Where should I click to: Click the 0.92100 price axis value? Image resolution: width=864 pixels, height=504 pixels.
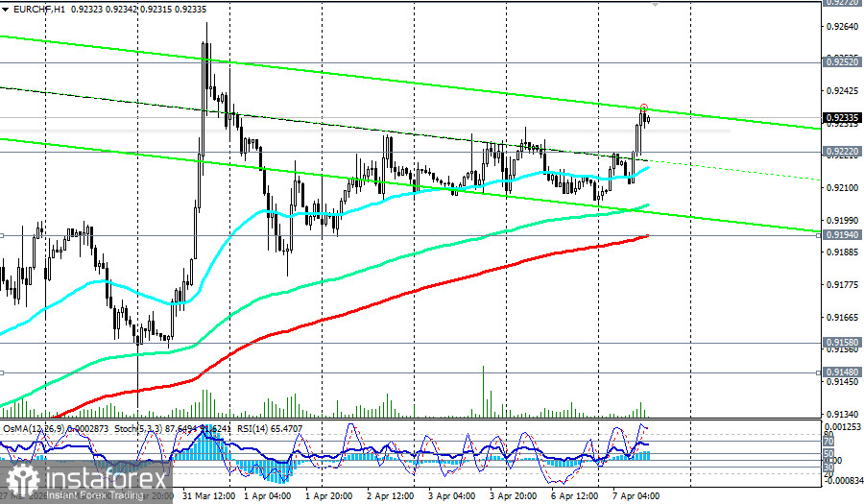[842, 188]
